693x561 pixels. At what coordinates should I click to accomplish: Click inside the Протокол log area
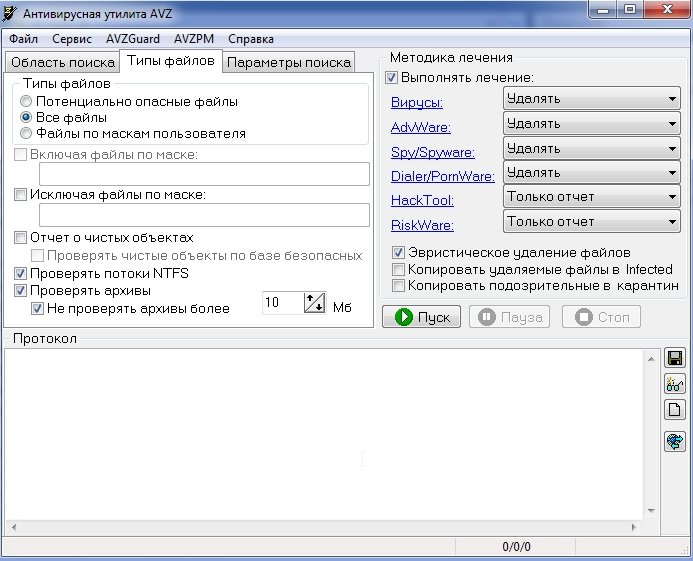[324, 434]
